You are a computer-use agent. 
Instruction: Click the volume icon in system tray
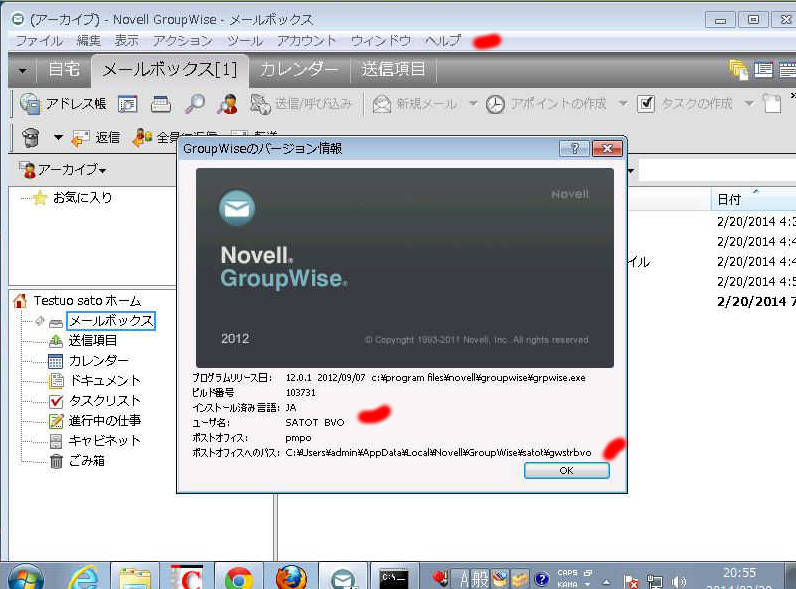click(x=678, y=580)
